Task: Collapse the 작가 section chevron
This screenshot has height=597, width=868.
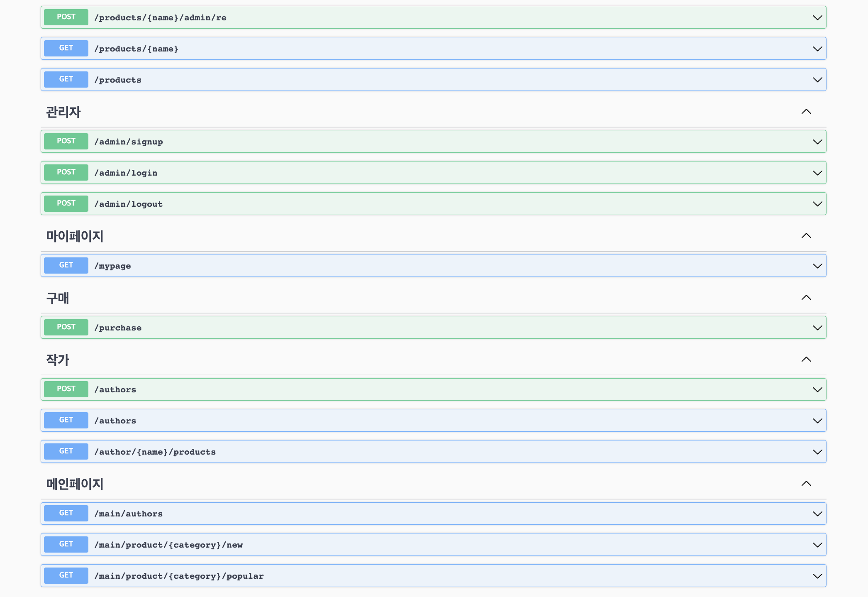Action: click(806, 360)
